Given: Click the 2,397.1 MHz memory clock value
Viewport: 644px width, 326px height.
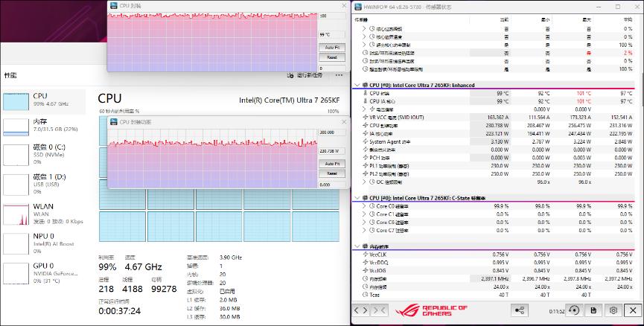Looking at the screenshot, I should coord(495,279).
